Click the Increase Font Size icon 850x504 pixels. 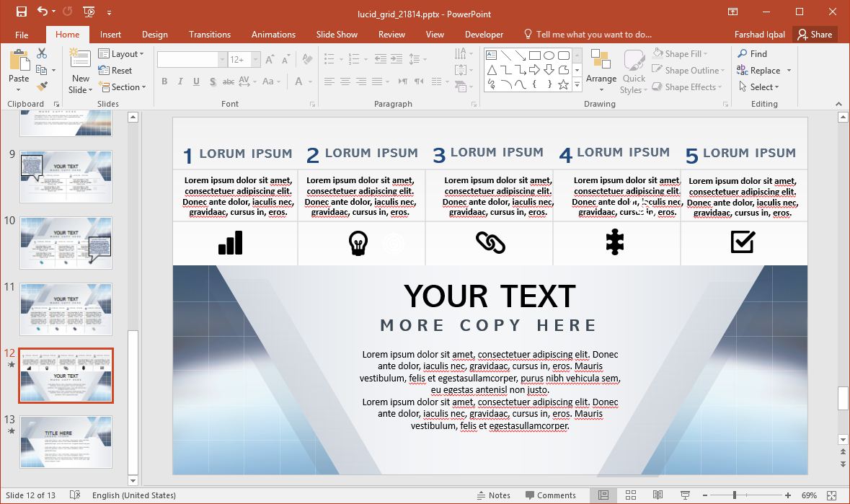point(269,59)
